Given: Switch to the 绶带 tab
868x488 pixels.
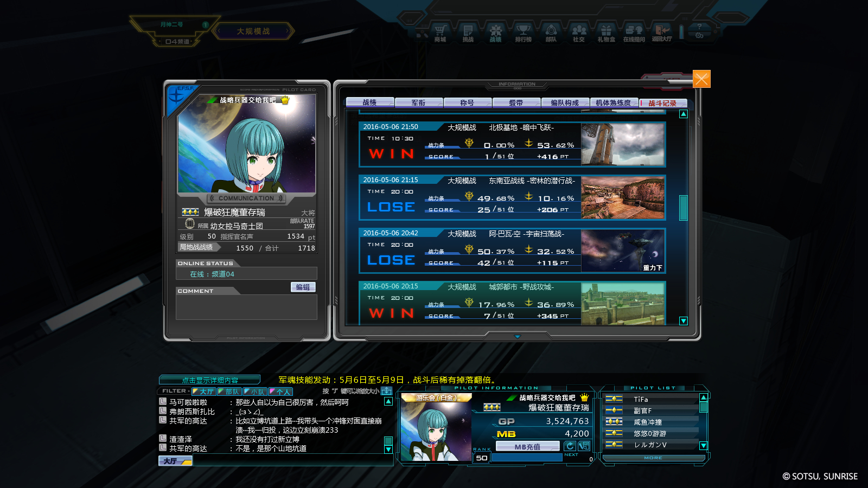Looking at the screenshot, I should point(516,102).
